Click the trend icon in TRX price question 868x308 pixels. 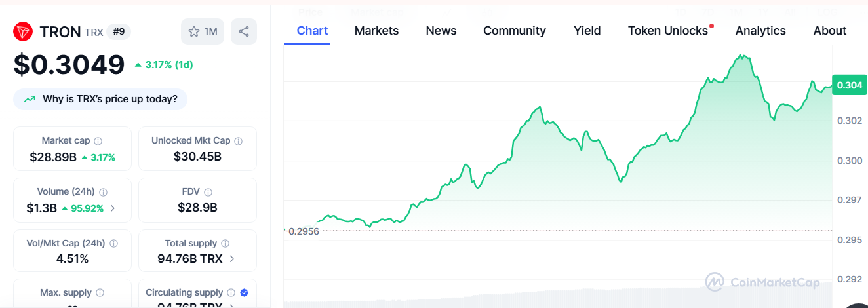(30, 99)
